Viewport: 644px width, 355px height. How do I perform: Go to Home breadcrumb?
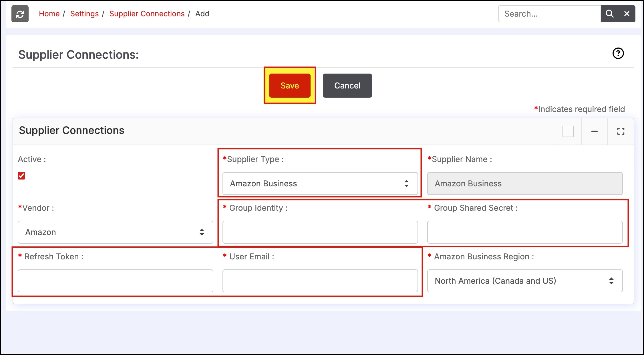pyautogui.click(x=49, y=14)
